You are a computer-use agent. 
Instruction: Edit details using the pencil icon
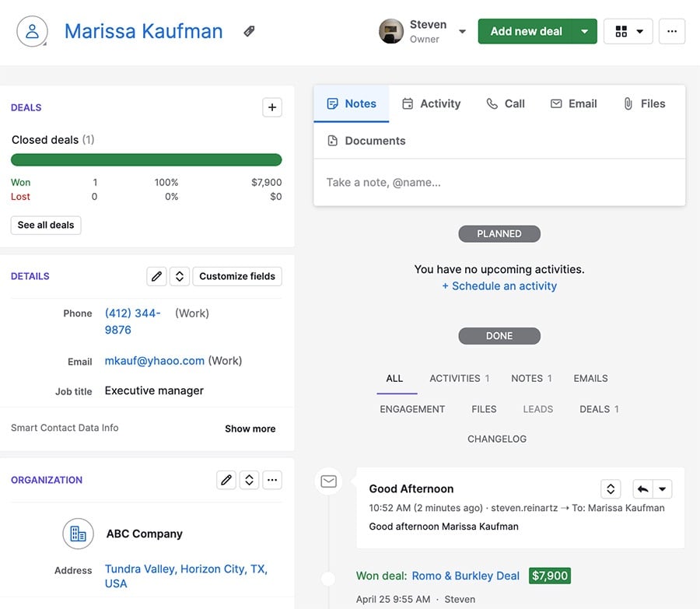[x=156, y=276]
